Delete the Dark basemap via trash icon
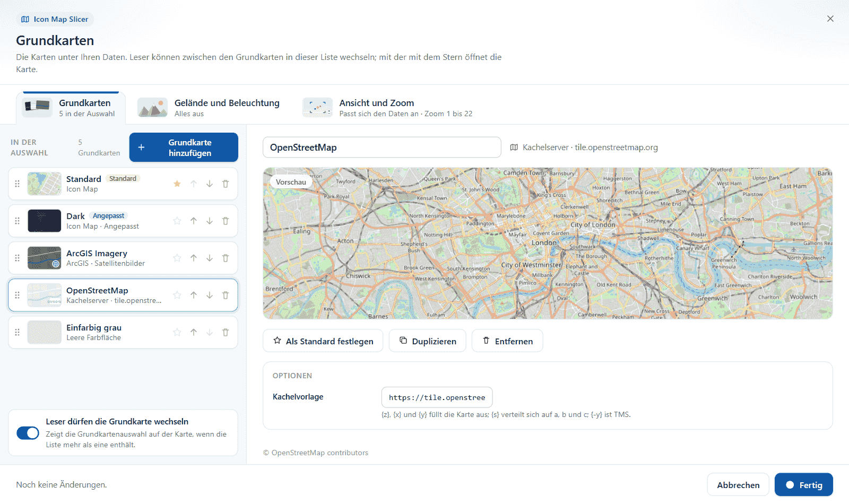 point(226,221)
